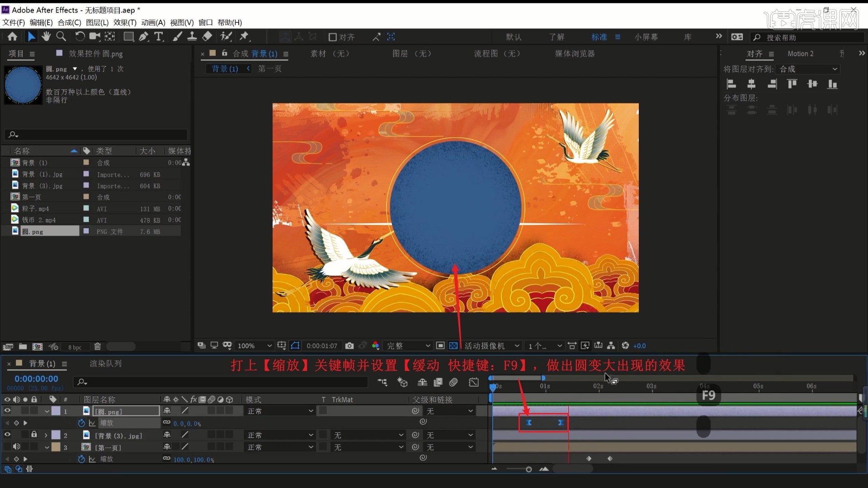Image resolution: width=868 pixels, height=488 pixels.
Task: Switch to the 默认 workspace
Action: point(514,37)
